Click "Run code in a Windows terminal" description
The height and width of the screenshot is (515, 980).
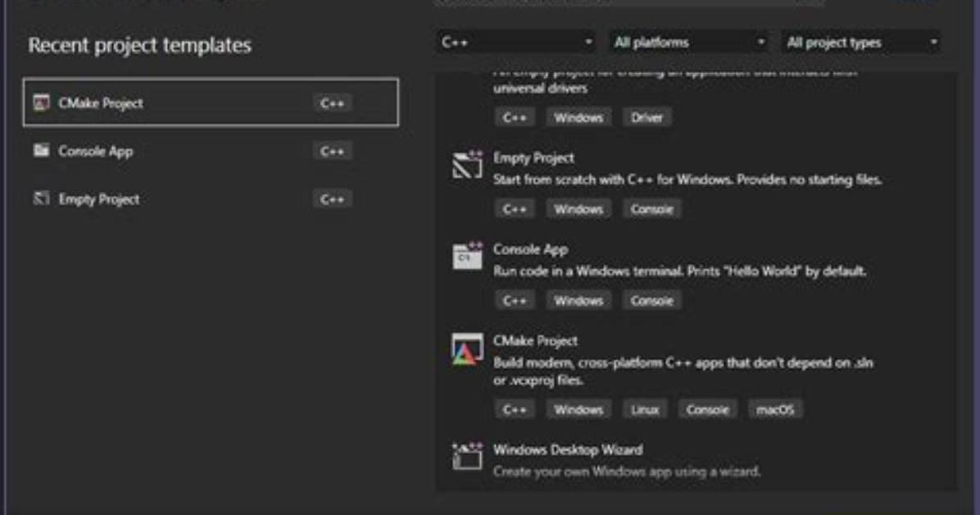point(679,271)
